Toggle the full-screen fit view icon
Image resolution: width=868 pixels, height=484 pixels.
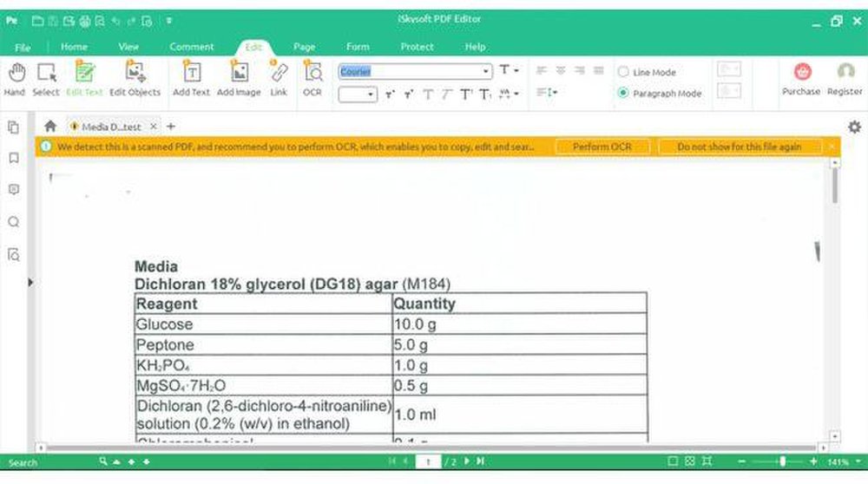pyautogui.click(x=707, y=461)
